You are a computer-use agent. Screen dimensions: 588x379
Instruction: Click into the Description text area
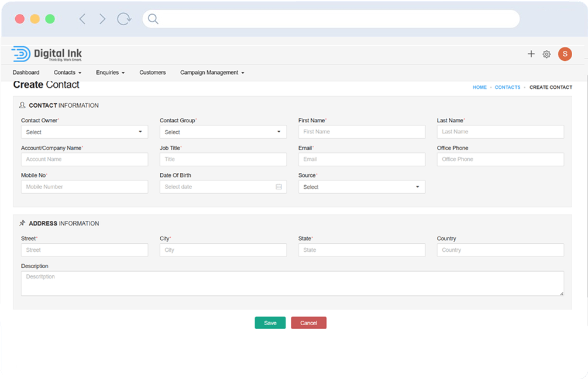(x=293, y=284)
